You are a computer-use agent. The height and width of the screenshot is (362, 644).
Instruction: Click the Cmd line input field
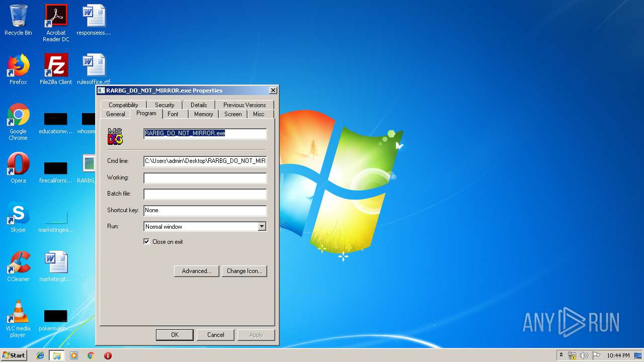[205, 161]
